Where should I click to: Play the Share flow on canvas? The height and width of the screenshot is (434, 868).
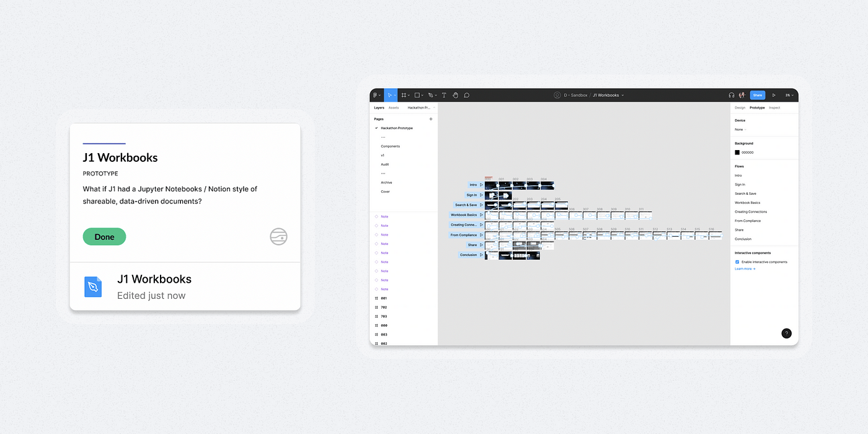(x=481, y=245)
